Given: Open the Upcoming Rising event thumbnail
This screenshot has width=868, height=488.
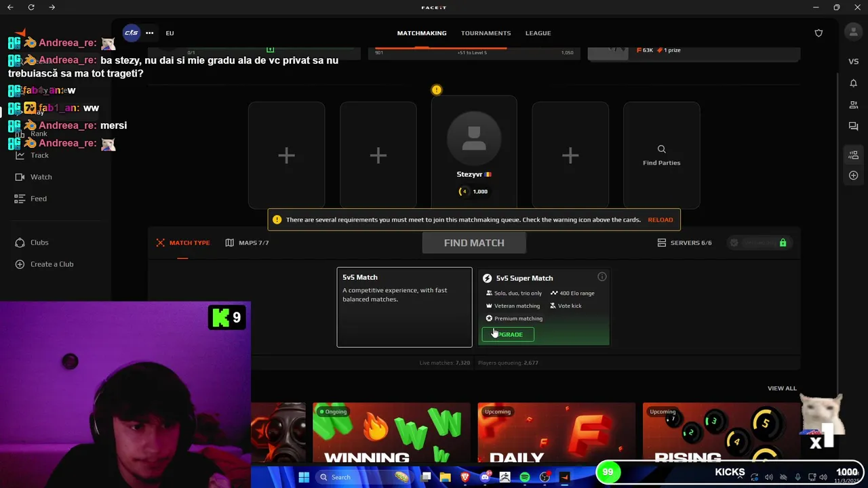Looking at the screenshot, I should coord(722,432).
